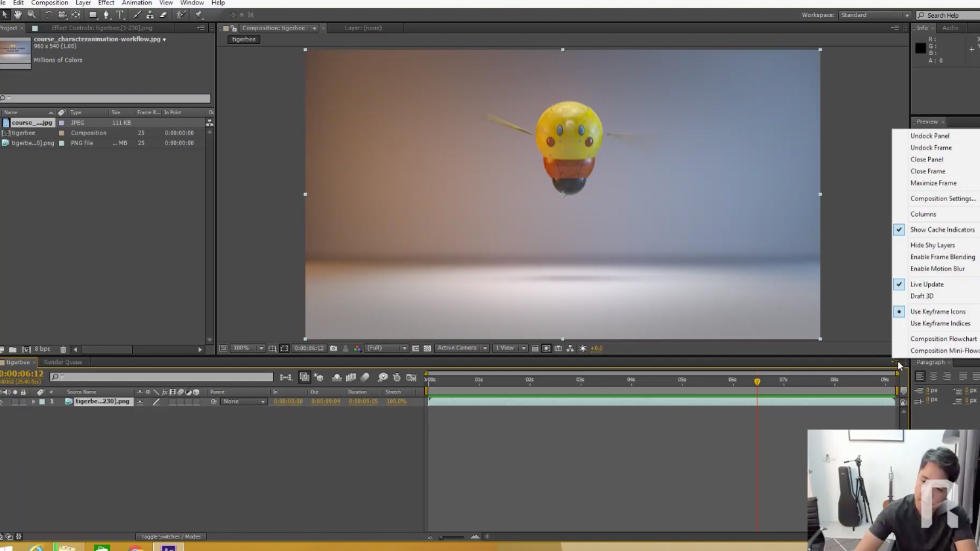980x551 pixels.
Task: Select the Eraser tool
Action: [164, 14]
